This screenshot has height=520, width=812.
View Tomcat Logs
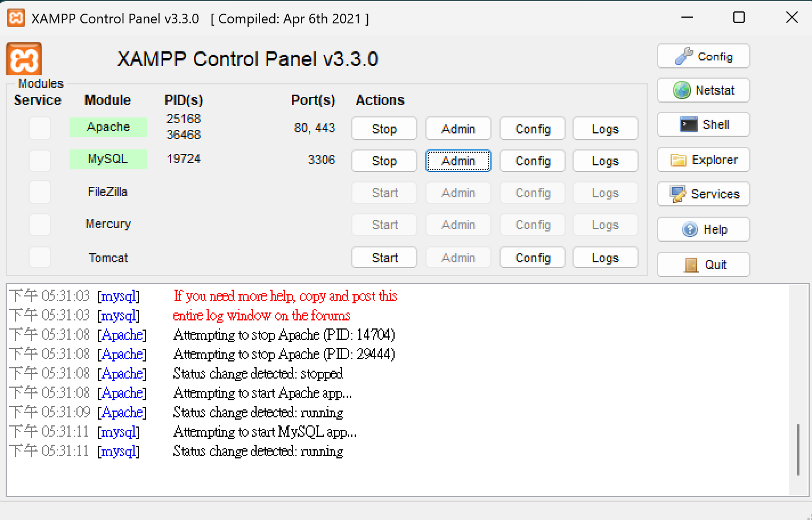pos(606,258)
